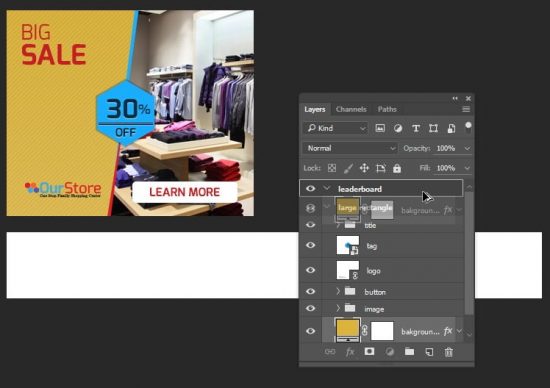Create new fill or adjustment layer
Viewport: 550px width, 388px height.
click(389, 352)
